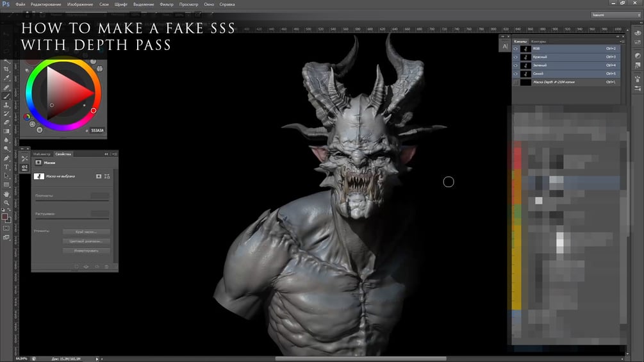Change screen mode from toolbar

coord(6,237)
